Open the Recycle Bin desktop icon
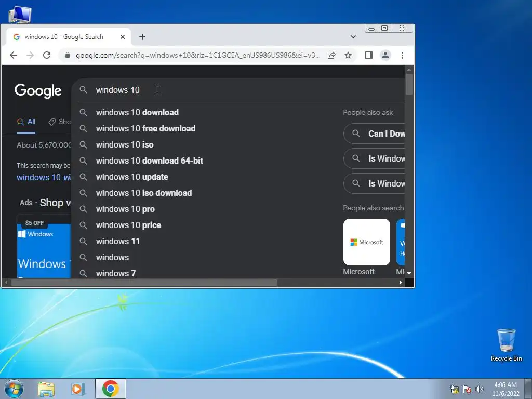 [x=506, y=345]
